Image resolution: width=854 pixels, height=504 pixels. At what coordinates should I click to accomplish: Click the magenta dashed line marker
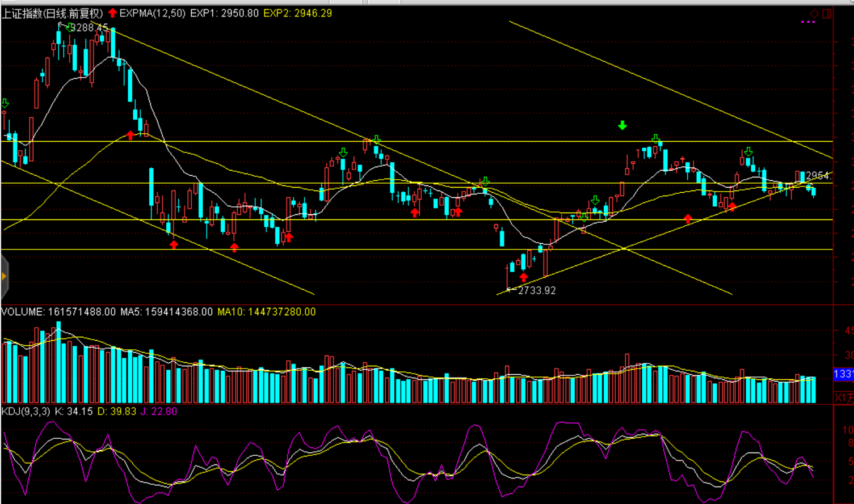[807, 22]
